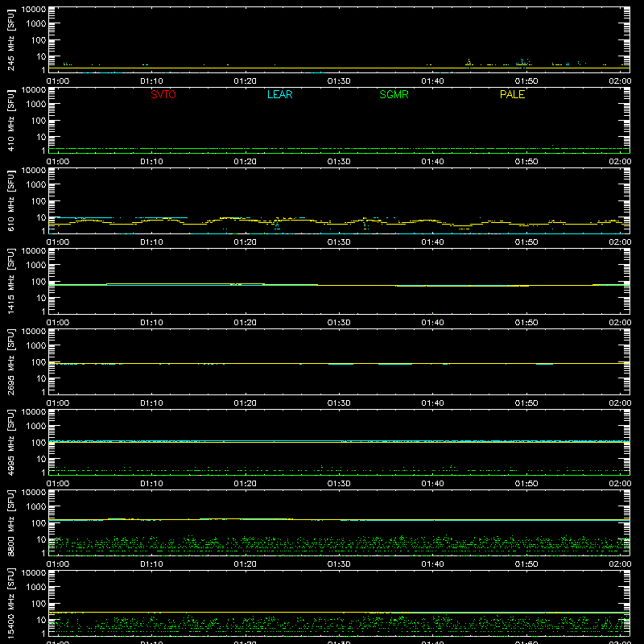The height and width of the screenshot is (644, 644).
Task: Click 01:40 tick under the 610 MHz panel
Action: pyautogui.click(x=432, y=242)
